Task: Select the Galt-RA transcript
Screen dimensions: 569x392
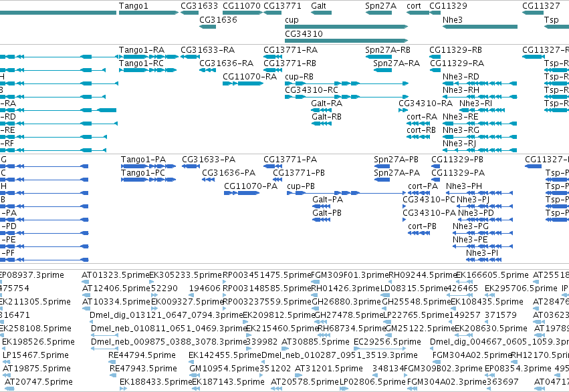Action: [x=321, y=110]
